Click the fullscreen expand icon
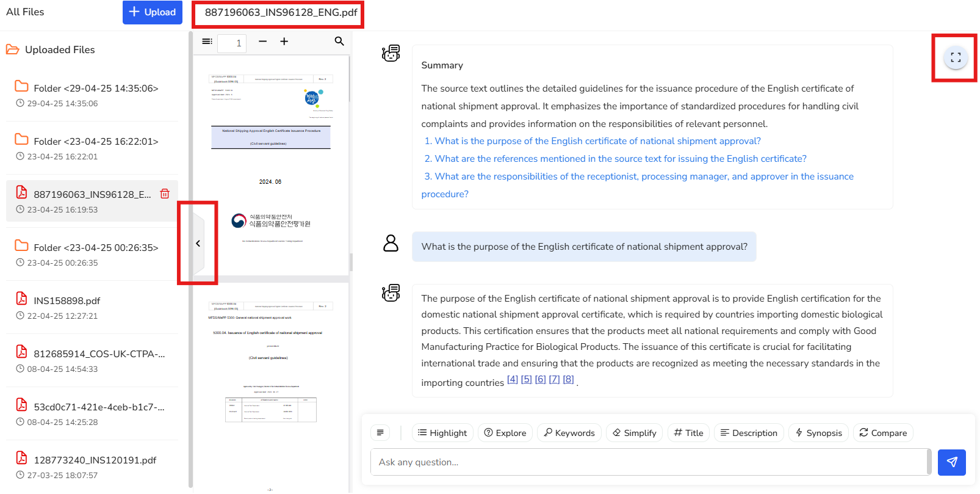The height and width of the screenshot is (494, 980). click(x=955, y=58)
